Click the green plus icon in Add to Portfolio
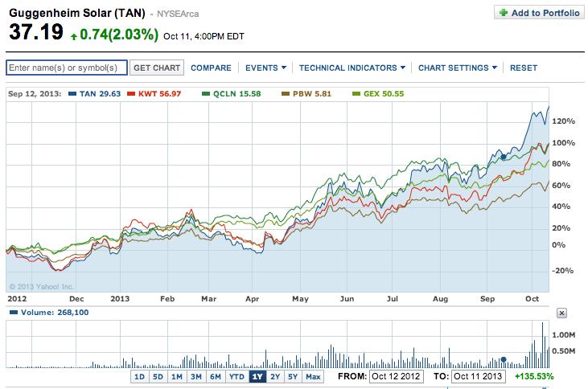The image size is (588, 389). [x=504, y=13]
